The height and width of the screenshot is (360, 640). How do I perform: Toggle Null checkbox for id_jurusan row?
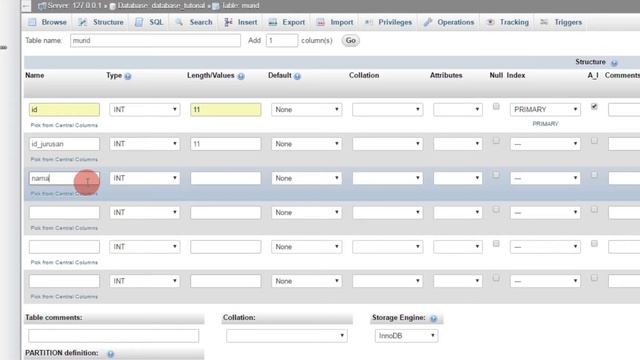coord(496,141)
